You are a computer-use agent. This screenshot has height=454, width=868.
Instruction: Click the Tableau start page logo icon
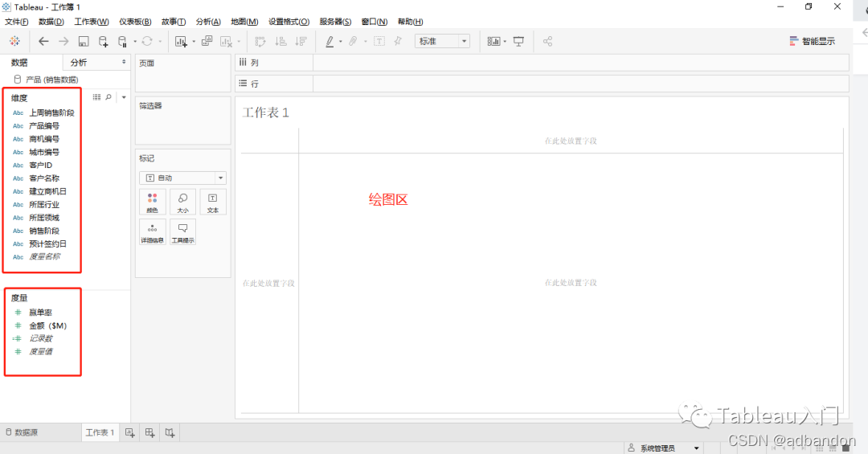tap(15, 41)
